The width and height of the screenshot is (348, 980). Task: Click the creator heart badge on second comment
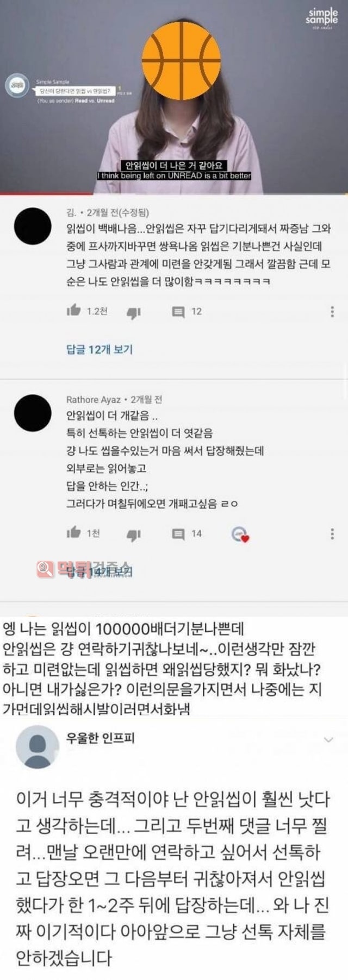click(240, 535)
